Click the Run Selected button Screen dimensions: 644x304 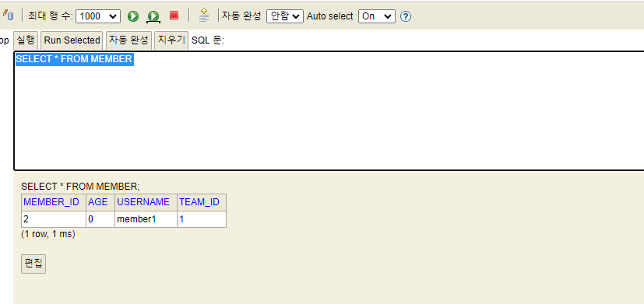click(72, 40)
